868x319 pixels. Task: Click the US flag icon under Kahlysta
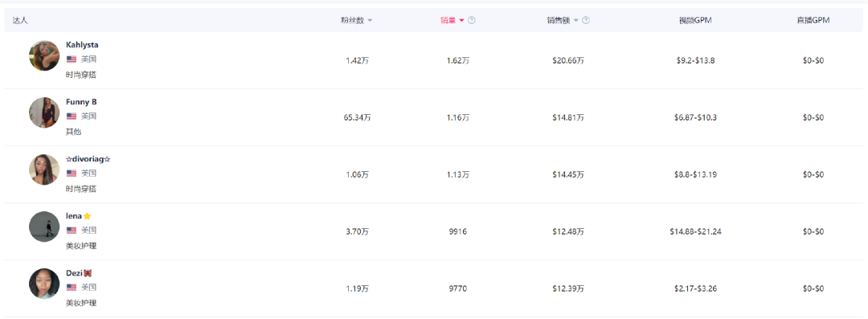(x=72, y=59)
